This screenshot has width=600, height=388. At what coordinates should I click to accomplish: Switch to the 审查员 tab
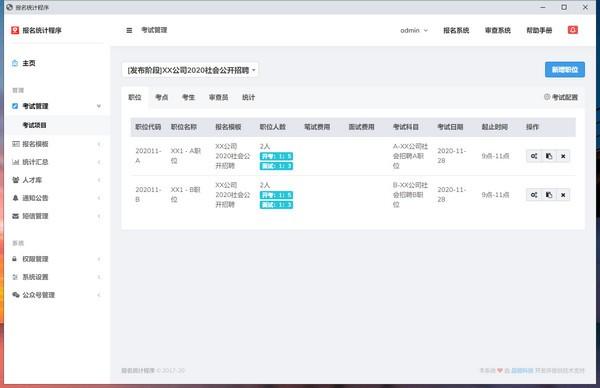click(x=218, y=97)
